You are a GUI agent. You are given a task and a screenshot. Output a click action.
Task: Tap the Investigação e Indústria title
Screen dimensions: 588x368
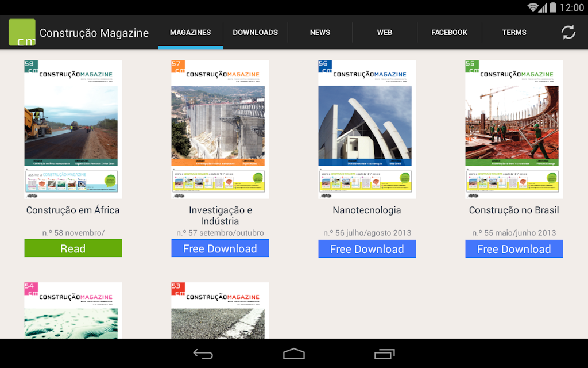point(220,216)
